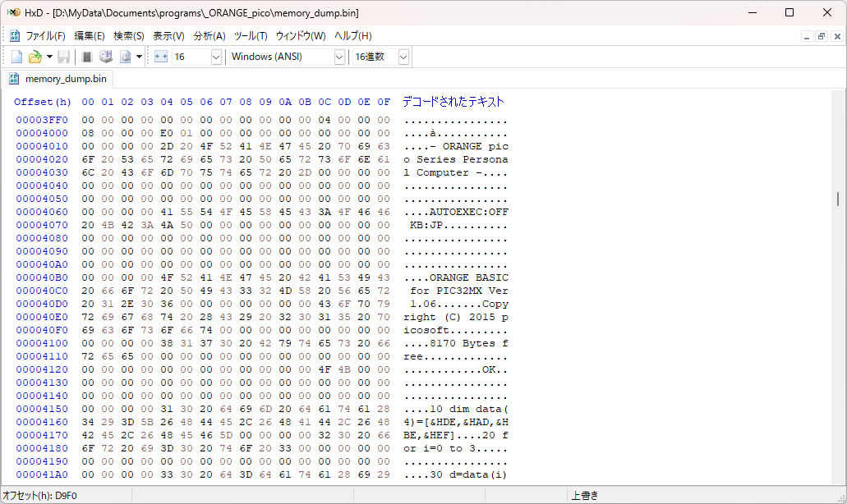Open main memory with the RAM chip icon
The height and width of the screenshot is (504, 847).
[x=87, y=57]
